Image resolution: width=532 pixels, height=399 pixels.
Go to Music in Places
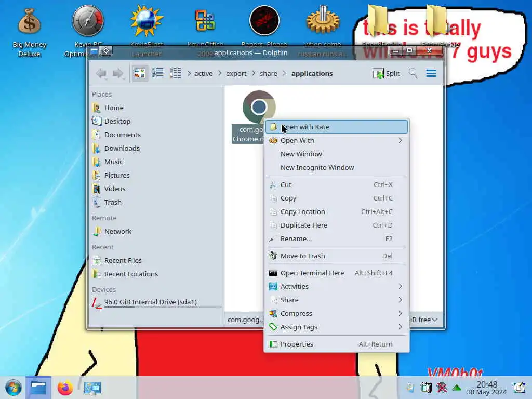(x=156, y=162)
